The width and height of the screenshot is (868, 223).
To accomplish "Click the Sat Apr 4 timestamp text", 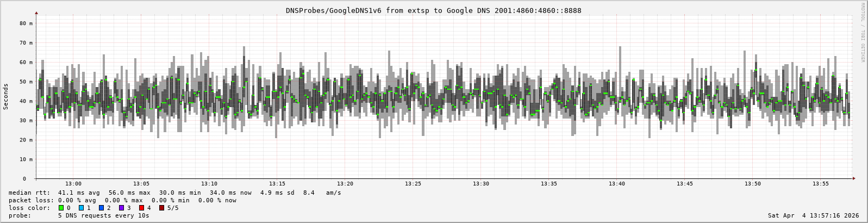I will pyautogui.click(x=813, y=216).
